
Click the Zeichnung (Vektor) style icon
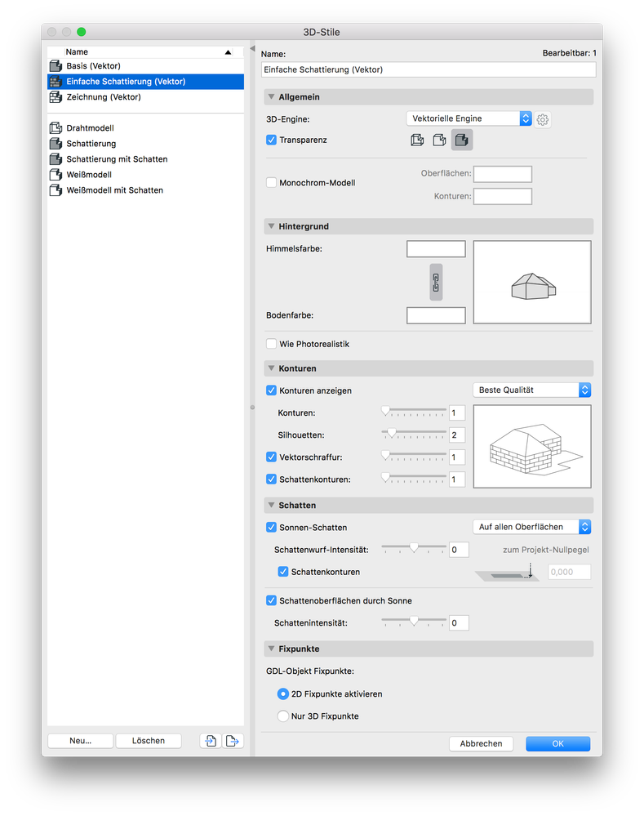56,97
